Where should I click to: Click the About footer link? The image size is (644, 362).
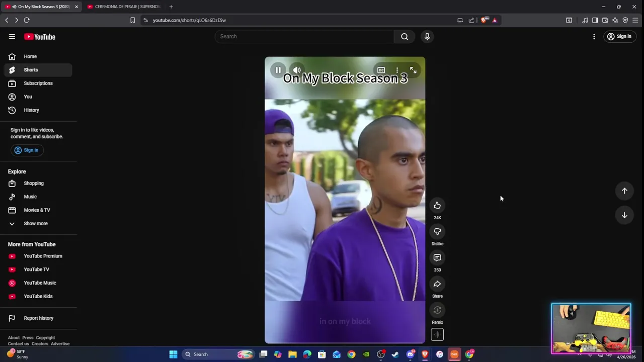[x=14, y=338]
